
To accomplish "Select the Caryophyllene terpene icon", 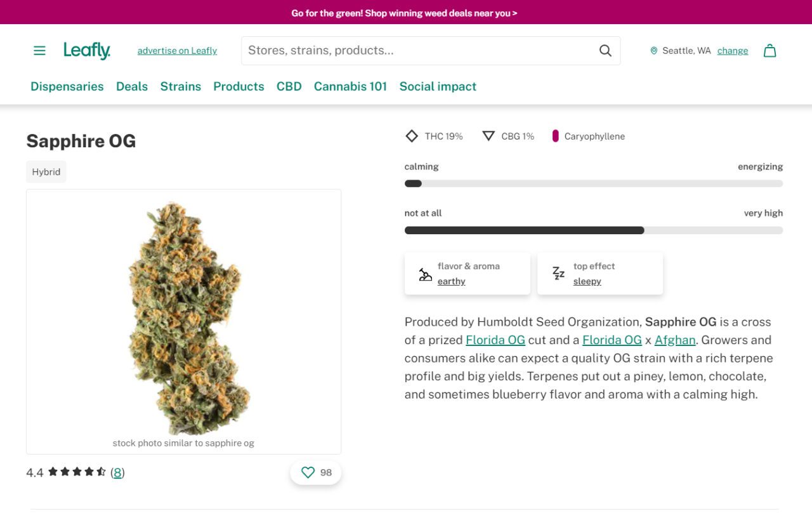I will [556, 136].
